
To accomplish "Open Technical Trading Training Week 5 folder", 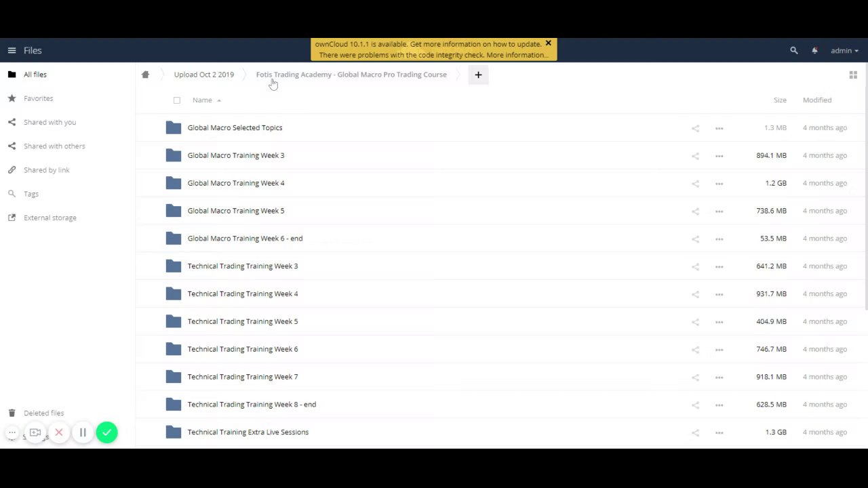I will (243, 321).
